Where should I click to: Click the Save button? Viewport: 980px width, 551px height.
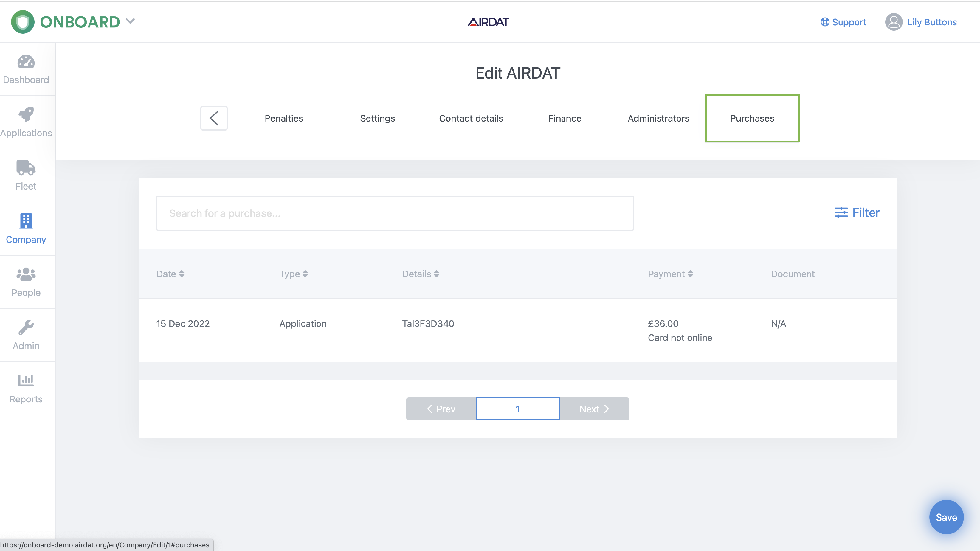click(946, 517)
